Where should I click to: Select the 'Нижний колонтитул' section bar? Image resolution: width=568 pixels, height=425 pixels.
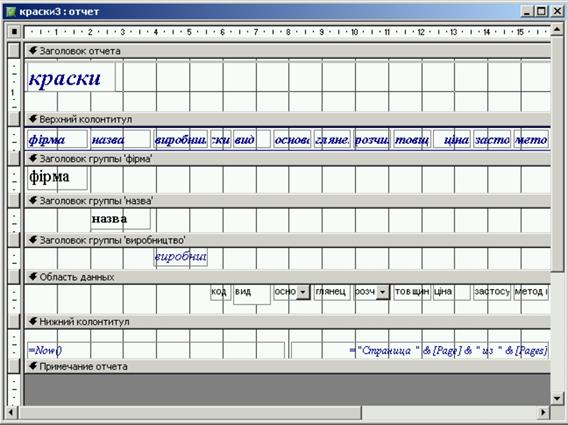coord(288,322)
